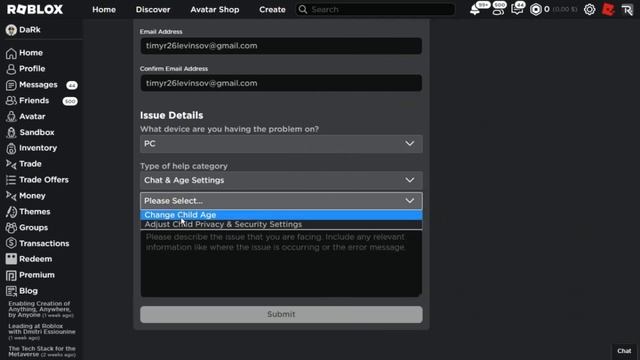The height and width of the screenshot is (360, 640).
Task: Click the search magnifier icon
Action: tap(302, 9)
